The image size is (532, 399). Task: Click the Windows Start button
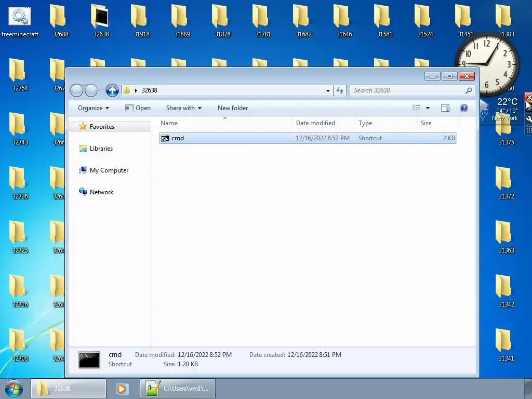14,389
